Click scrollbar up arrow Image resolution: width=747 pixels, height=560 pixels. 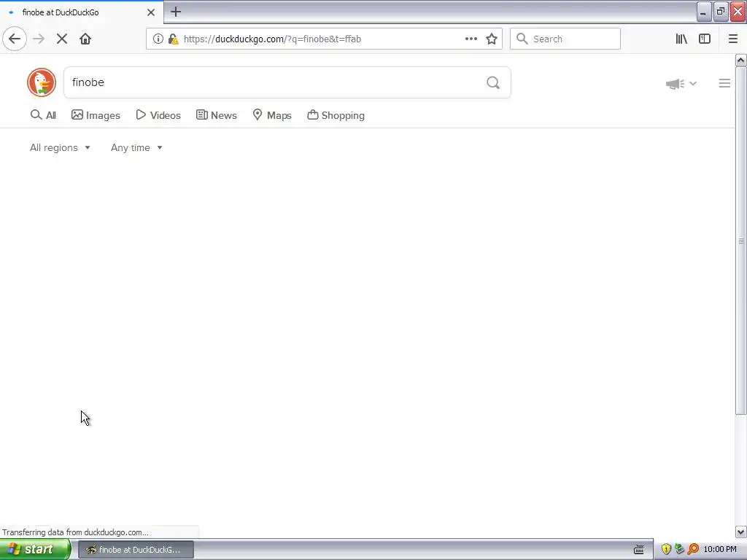click(x=740, y=60)
